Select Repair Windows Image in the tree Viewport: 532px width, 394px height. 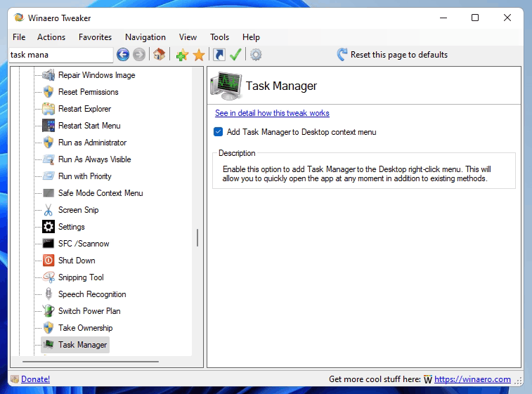[x=97, y=75]
